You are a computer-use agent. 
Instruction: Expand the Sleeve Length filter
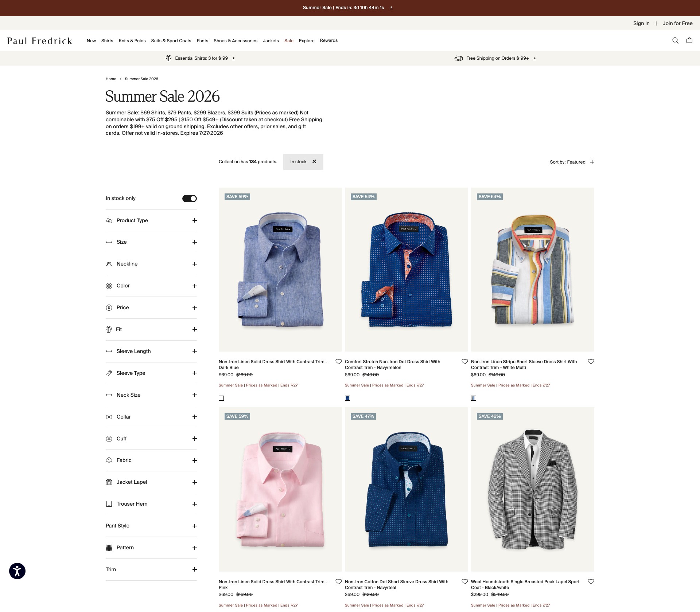151,351
